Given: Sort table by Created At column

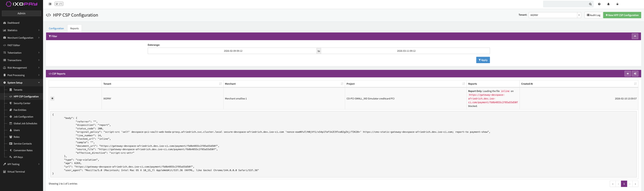Looking at the screenshot, I should click(x=579, y=84).
